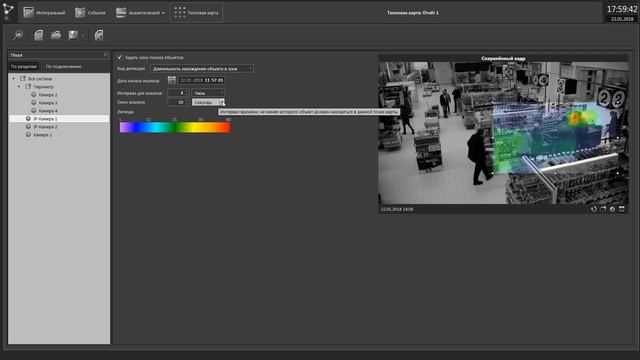Open the Вид детекции dropdown

(x=202, y=69)
